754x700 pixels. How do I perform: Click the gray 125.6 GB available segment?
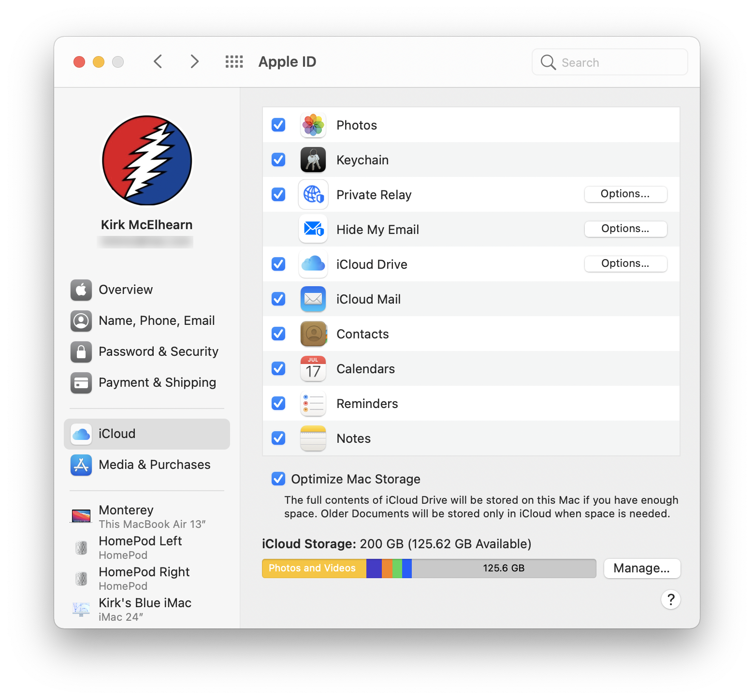[x=504, y=569]
